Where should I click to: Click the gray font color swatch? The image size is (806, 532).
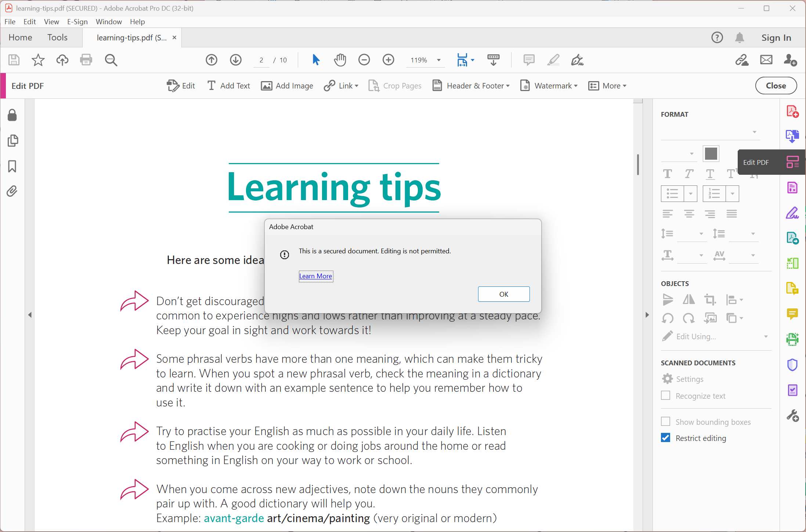[x=711, y=153]
